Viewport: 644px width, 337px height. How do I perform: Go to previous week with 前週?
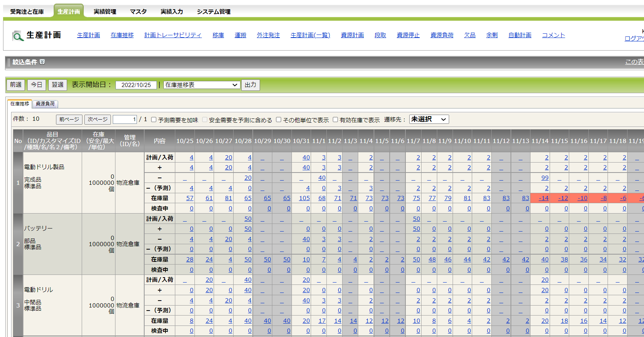[x=16, y=85]
